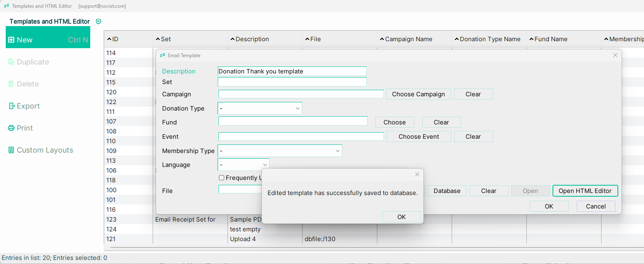Click the Duplicate icon in the sidebar
The width and height of the screenshot is (644, 264).
(x=11, y=62)
